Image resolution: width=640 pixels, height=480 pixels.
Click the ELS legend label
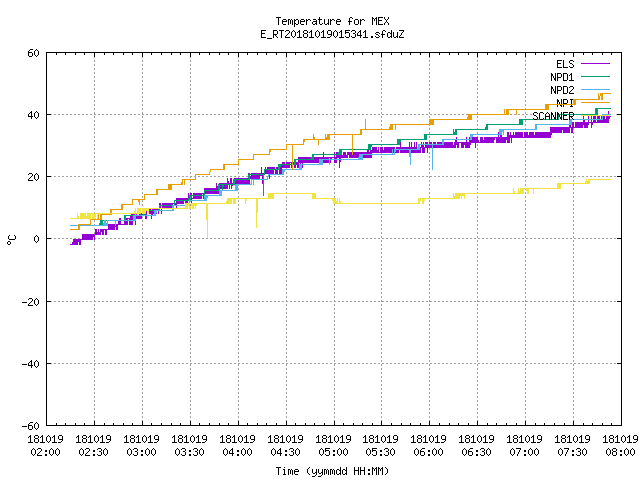565,64
